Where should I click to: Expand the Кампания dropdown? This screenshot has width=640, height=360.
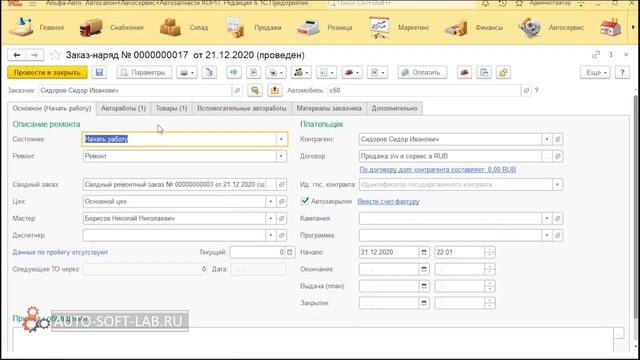pos(547,218)
